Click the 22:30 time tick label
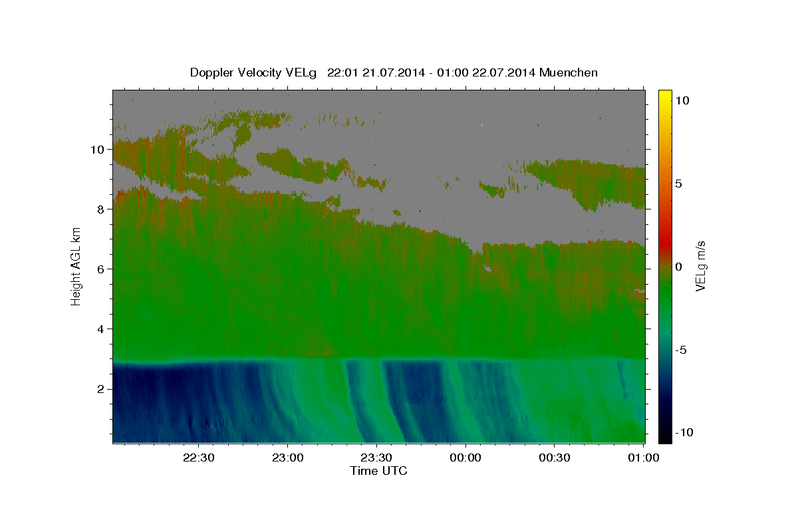The image size is (798, 532). [x=199, y=458]
